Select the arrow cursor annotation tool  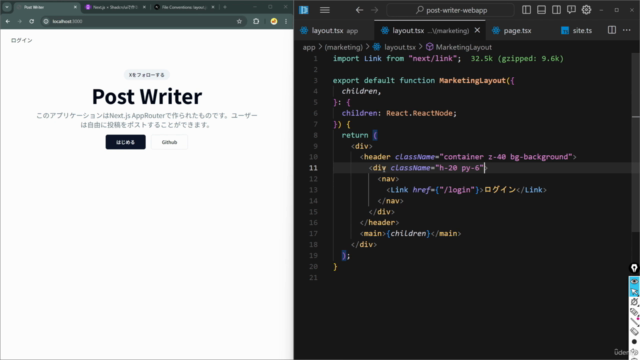pos(634,291)
